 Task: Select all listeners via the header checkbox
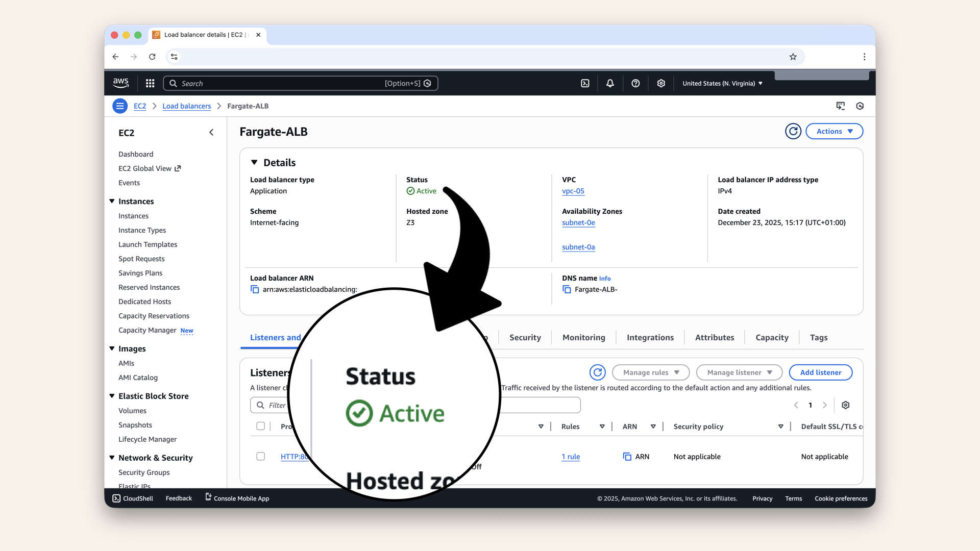tap(261, 426)
